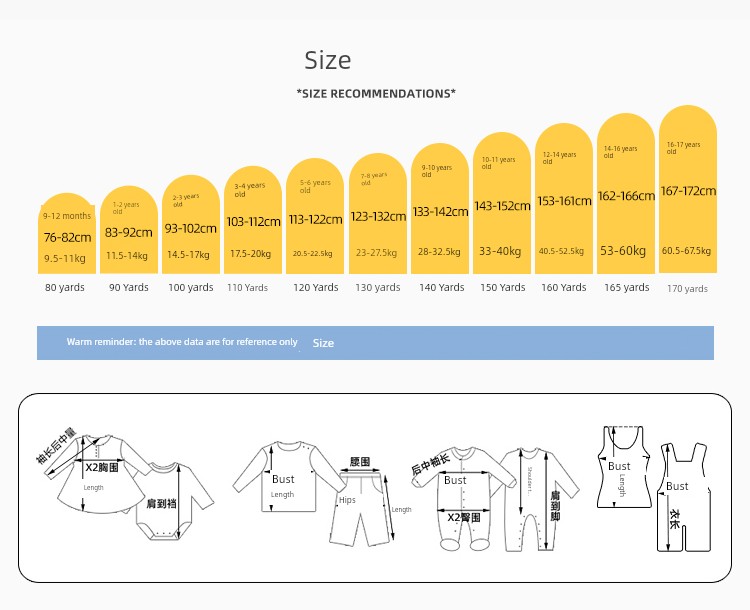Click the long-sleeve shirt Bust diagram
750x610 pixels.
289,477
